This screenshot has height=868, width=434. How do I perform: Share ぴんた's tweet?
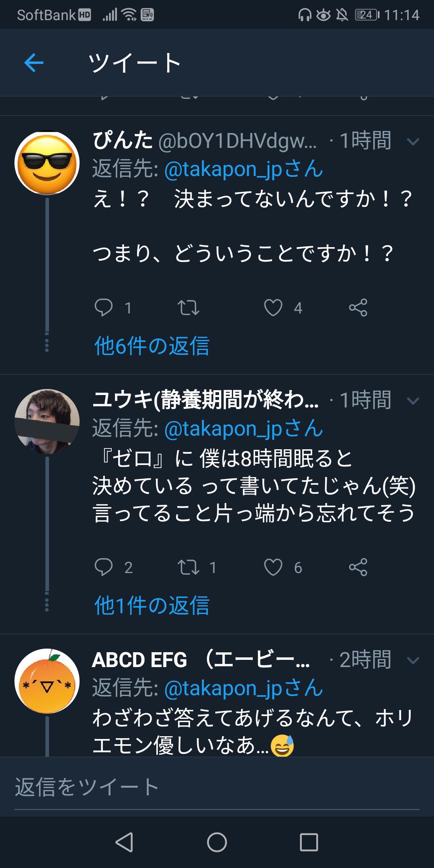coord(358,308)
